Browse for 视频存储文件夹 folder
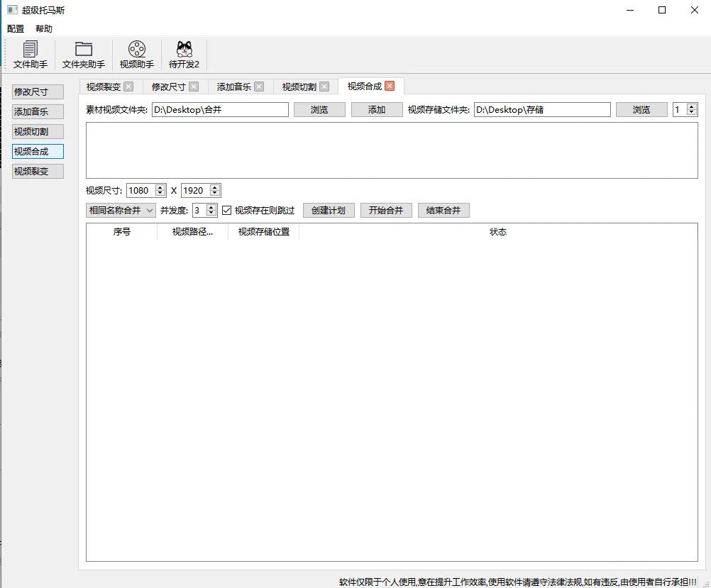This screenshot has height=588, width=711. [641, 110]
